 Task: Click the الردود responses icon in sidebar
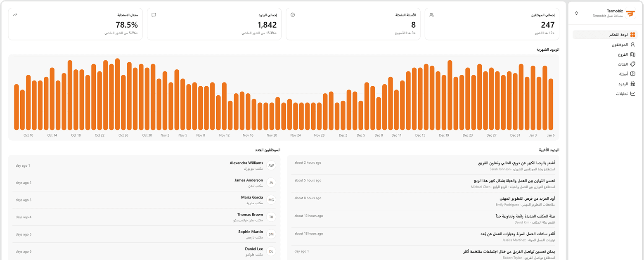(x=632, y=84)
